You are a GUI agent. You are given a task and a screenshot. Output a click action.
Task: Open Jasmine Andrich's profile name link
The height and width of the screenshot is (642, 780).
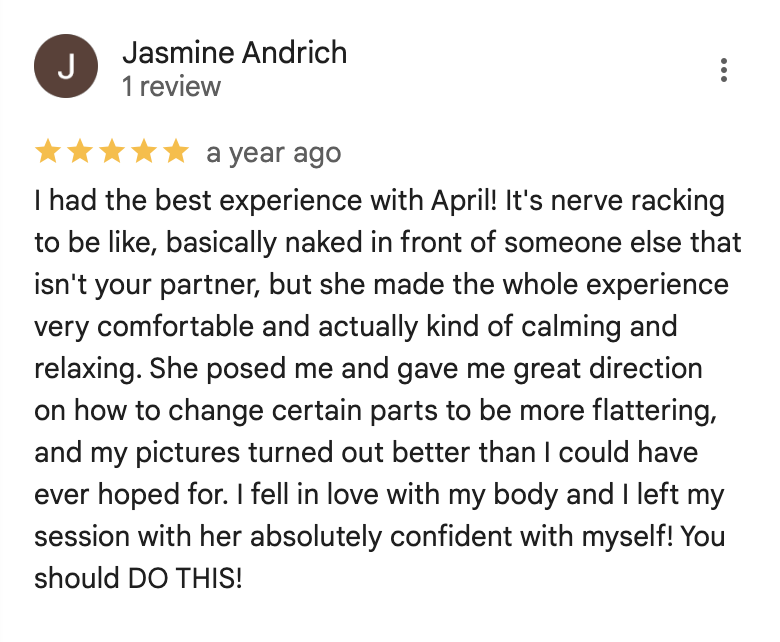[235, 52]
